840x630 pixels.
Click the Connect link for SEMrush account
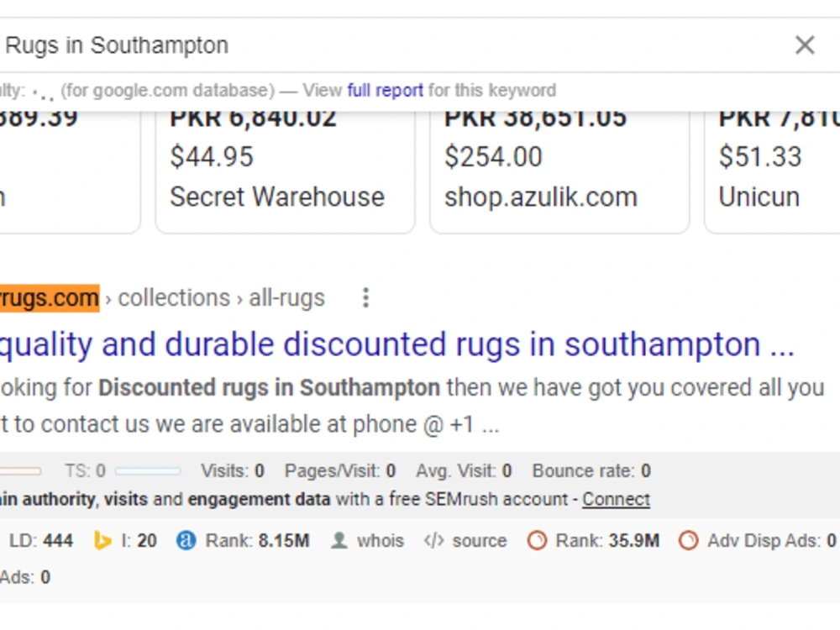tap(616, 499)
